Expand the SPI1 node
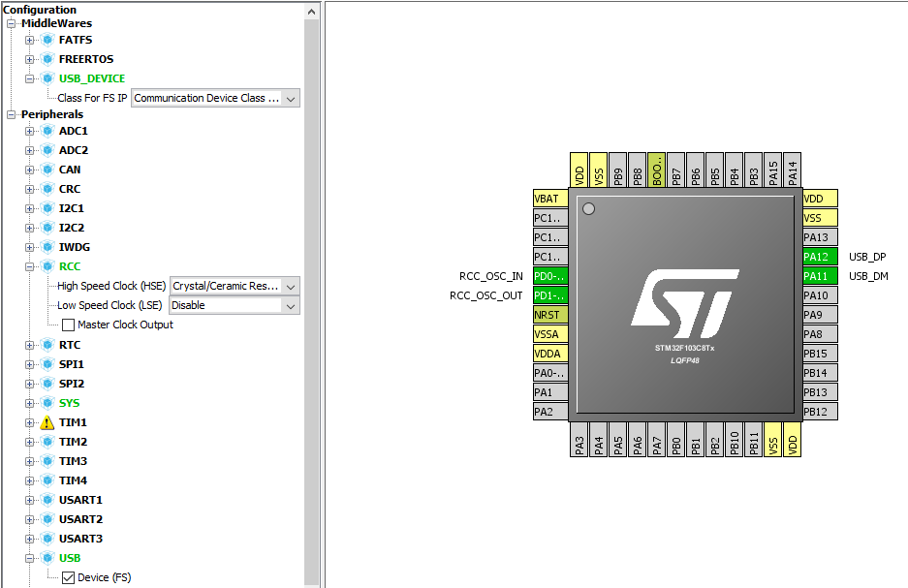The width and height of the screenshot is (908, 588). 29,364
